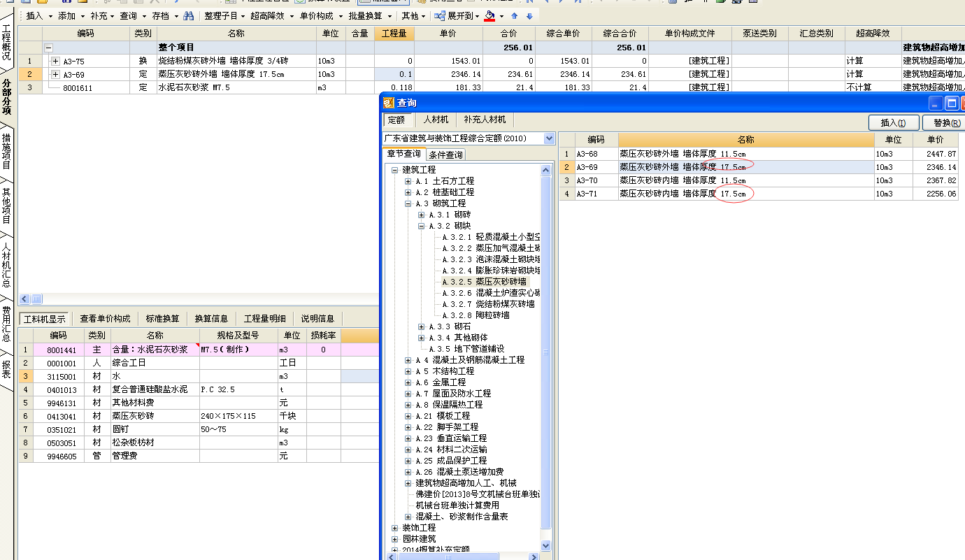Select A.3.5 地下管道铺设 tree item
The image size is (965, 560).
point(466,349)
